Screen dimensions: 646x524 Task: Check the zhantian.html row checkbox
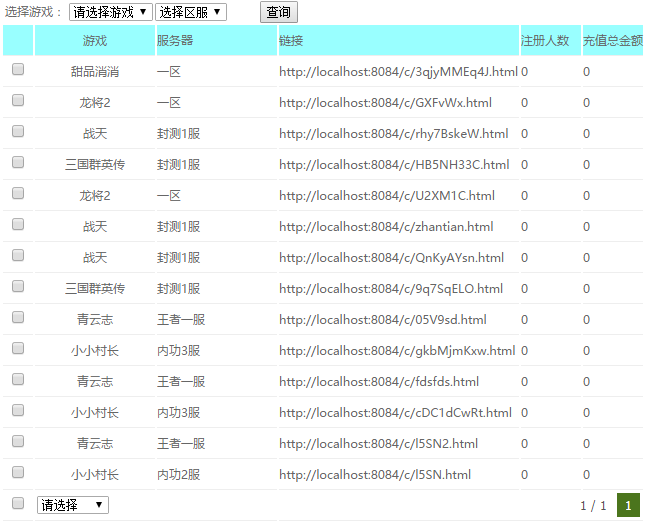pos(18,224)
